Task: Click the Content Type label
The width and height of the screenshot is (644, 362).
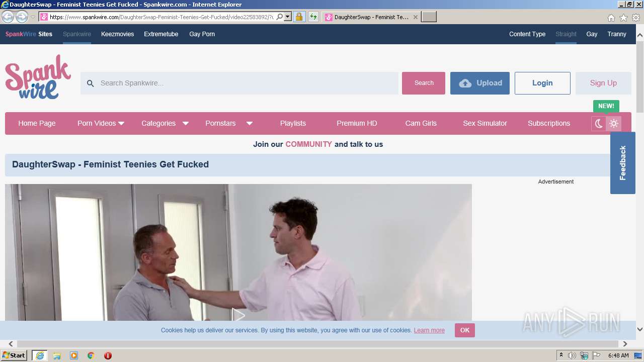Action: (527, 34)
